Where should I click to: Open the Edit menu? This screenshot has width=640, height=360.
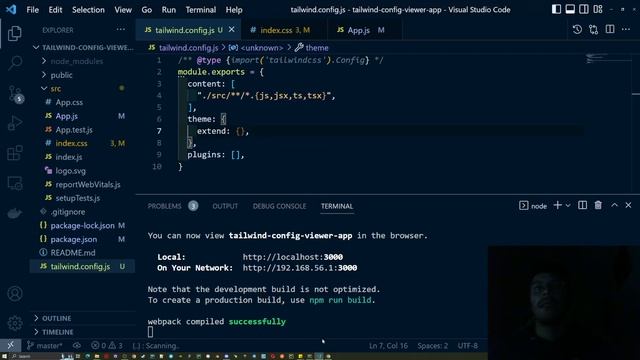[55, 9]
